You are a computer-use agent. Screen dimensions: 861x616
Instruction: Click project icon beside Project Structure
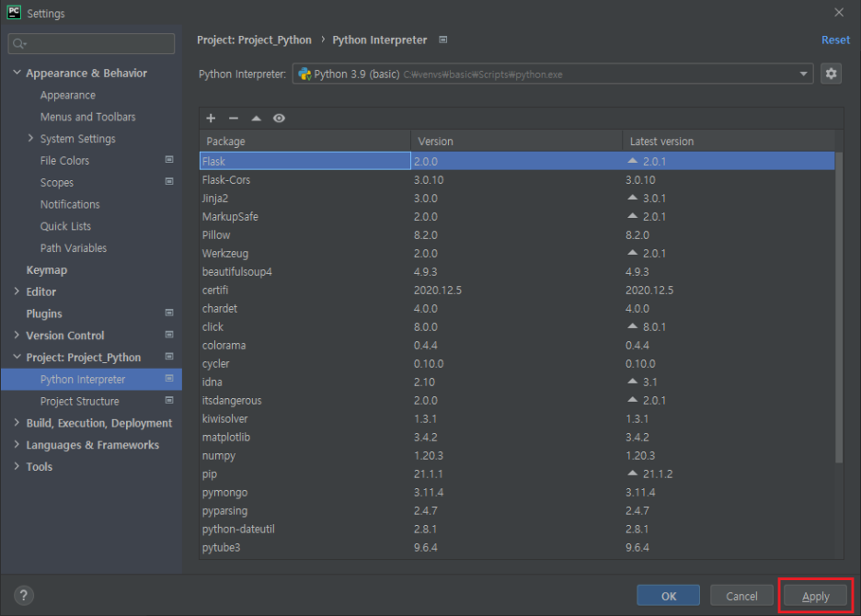[169, 400]
